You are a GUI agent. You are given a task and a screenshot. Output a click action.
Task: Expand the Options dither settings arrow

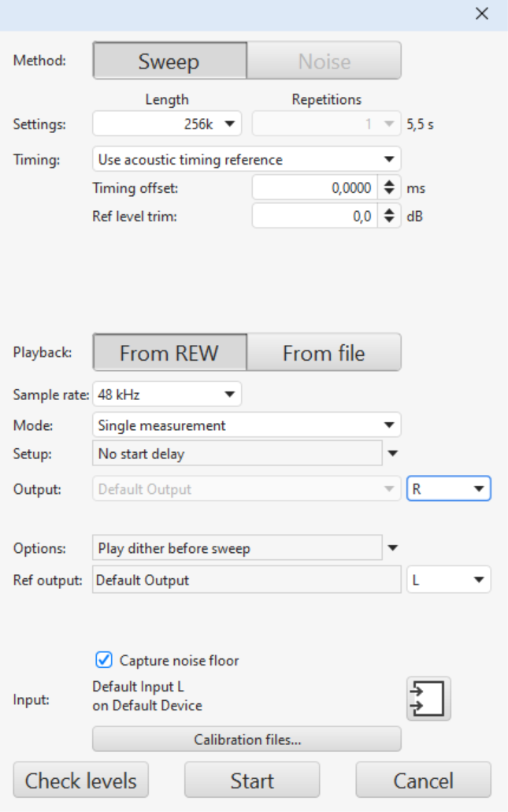[393, 548]
